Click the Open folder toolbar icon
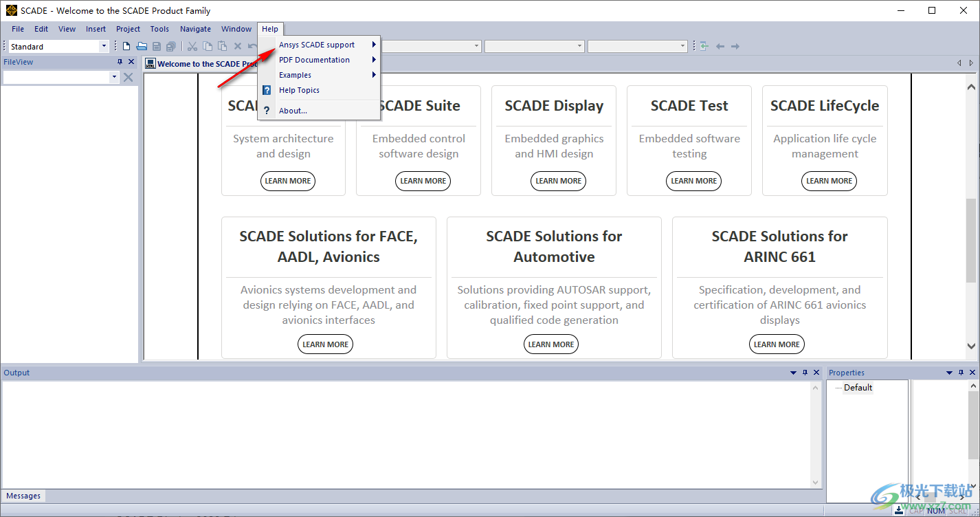Screen dimensions: 980x517 point(142,46)
